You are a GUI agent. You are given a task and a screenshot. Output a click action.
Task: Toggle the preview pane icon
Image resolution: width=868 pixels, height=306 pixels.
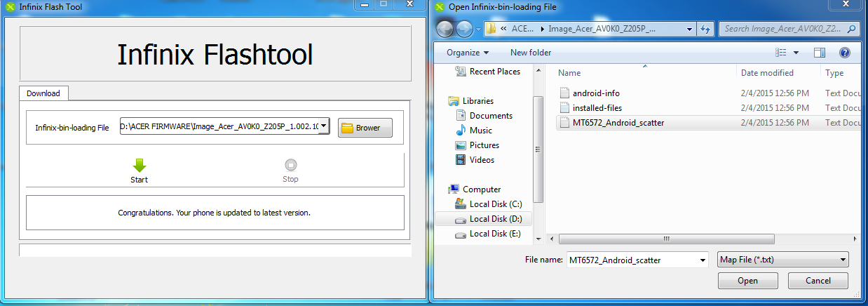point(820,53)
